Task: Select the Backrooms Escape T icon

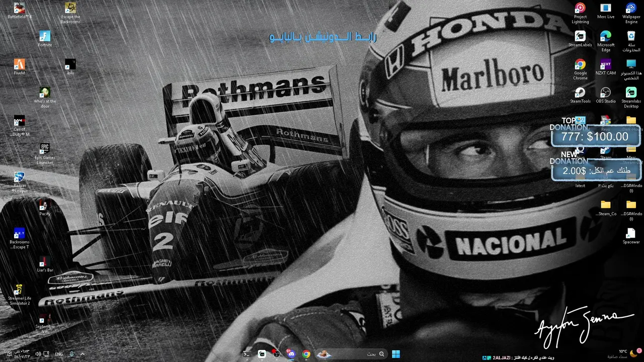Action: click(19, 238)
